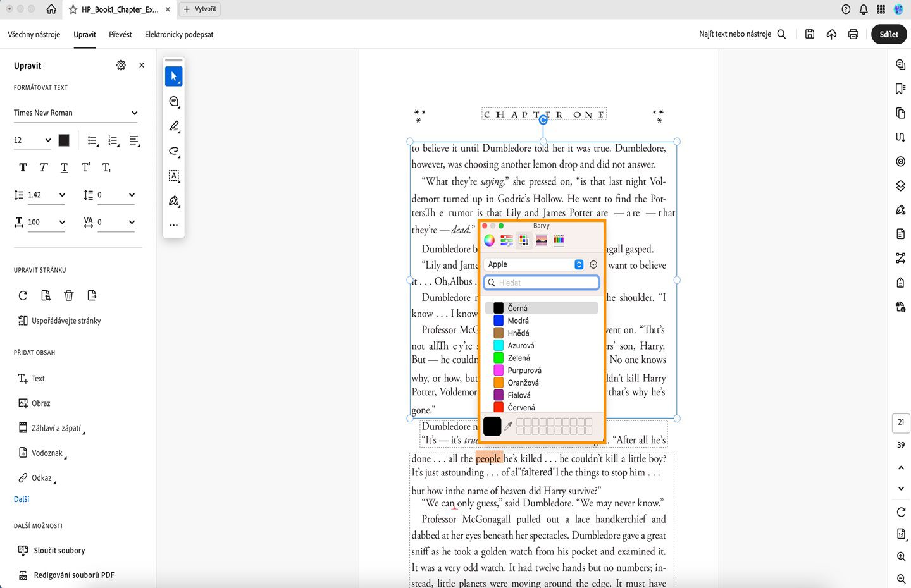The height and width of the screenshot is (588, 911).
Task: Open the help question mark icon
Action: [846, 9]
